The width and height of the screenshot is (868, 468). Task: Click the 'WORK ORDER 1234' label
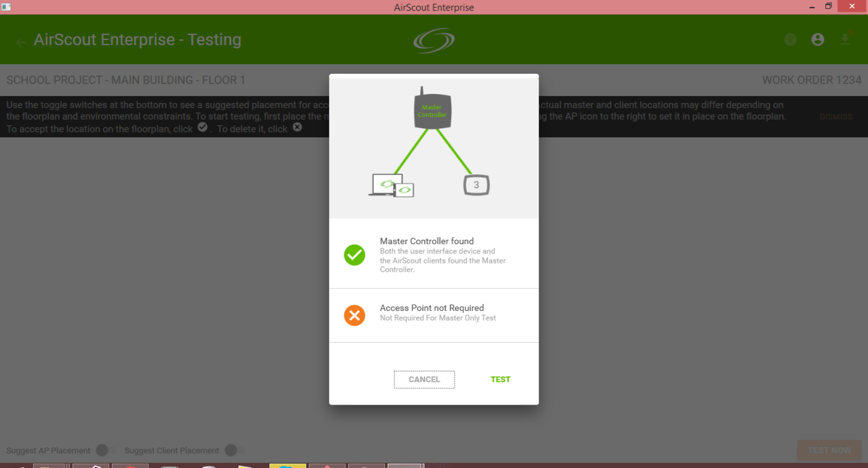pyautogui.click(x=812, y=80)
